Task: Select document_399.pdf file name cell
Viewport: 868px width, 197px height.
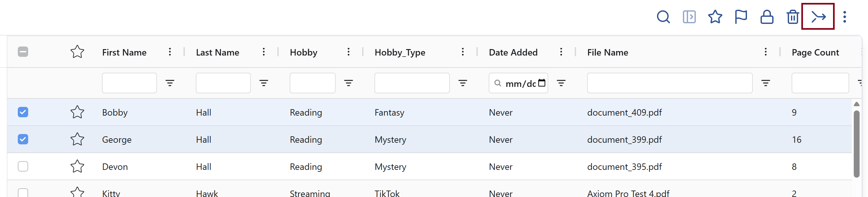Action: pos(624,140)
